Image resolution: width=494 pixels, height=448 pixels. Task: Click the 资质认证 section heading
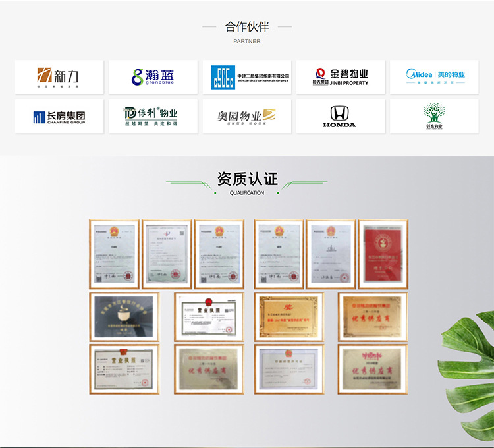(247, 179)
